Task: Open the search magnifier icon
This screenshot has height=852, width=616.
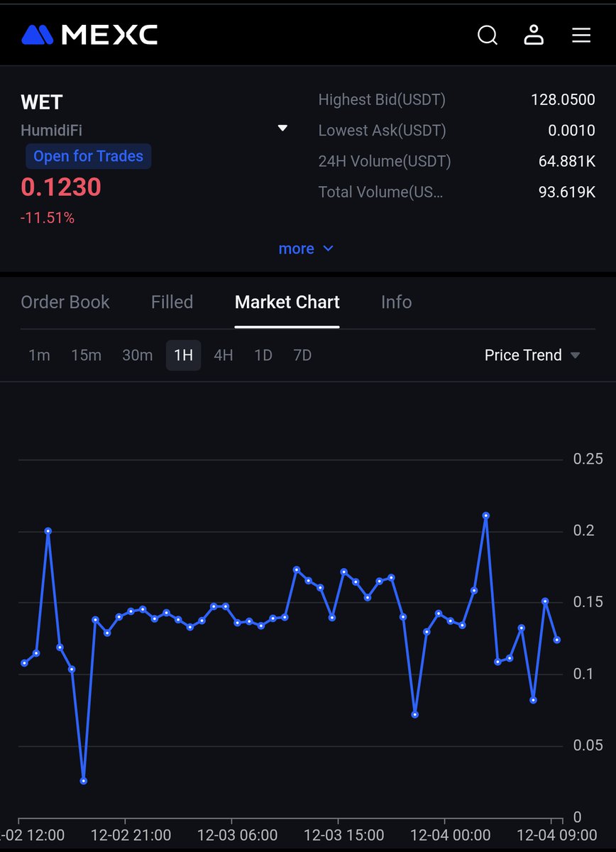Action: point(488,35)
